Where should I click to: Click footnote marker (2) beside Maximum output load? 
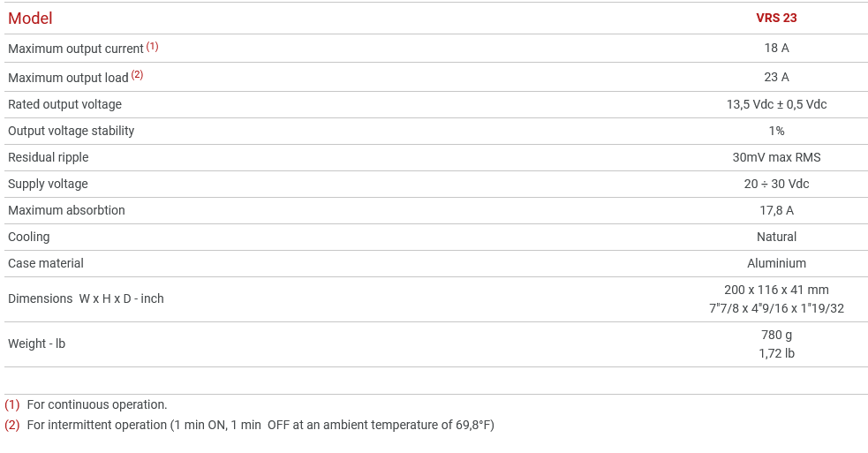pos(137,75)
